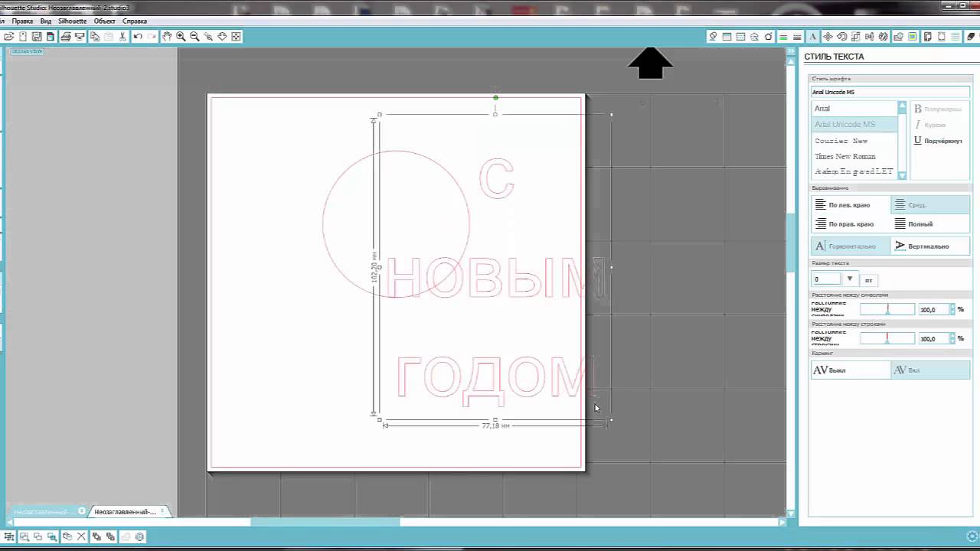Zoom in with magnifier plus

point(181,37)
